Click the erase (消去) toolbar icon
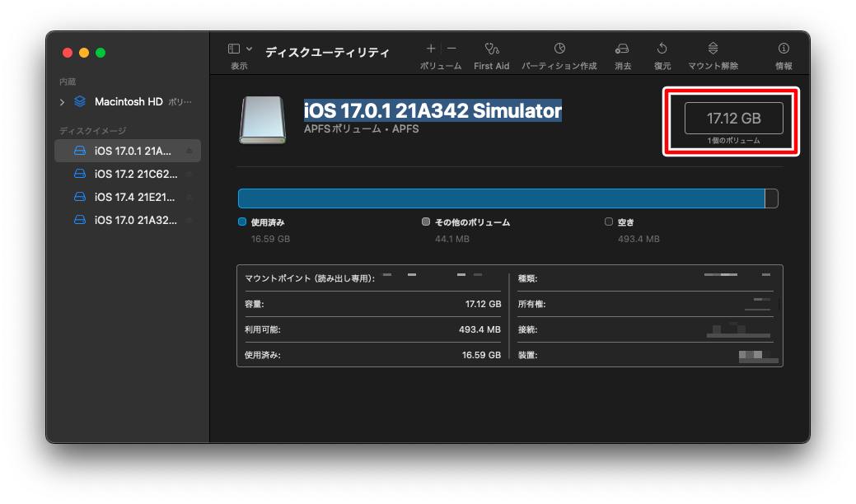This screenshot has height=504, width=856. [622, 49]
